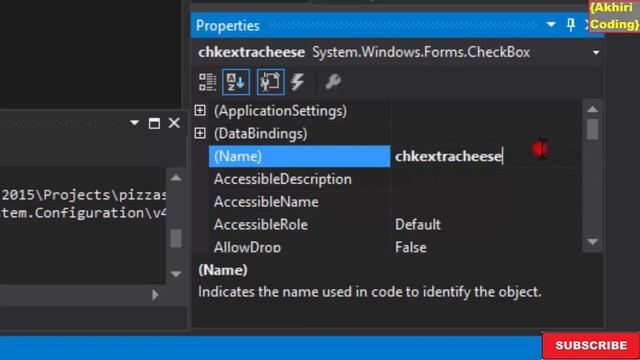
Task: Select Alphabetical sort icon in Properties
Action: [236, 82]
